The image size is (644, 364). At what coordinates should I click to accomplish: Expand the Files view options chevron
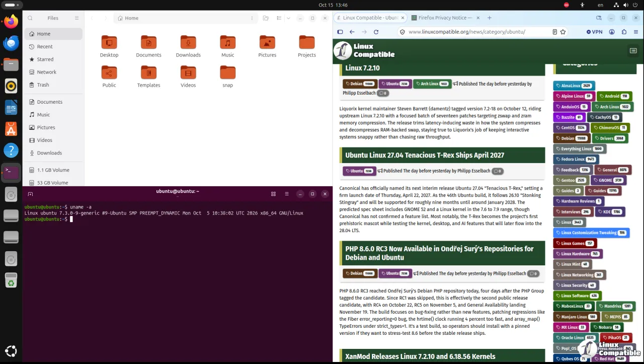(x=288, y=18)
